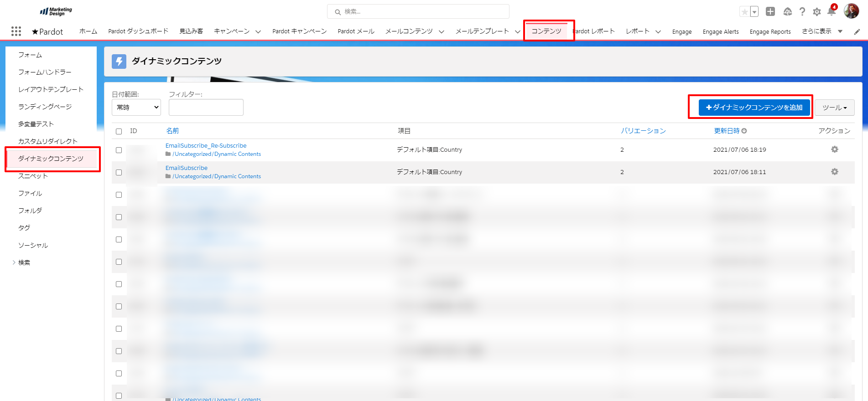Check the EmailSubscribe_Re-Subscribe row checkbox

119,150
